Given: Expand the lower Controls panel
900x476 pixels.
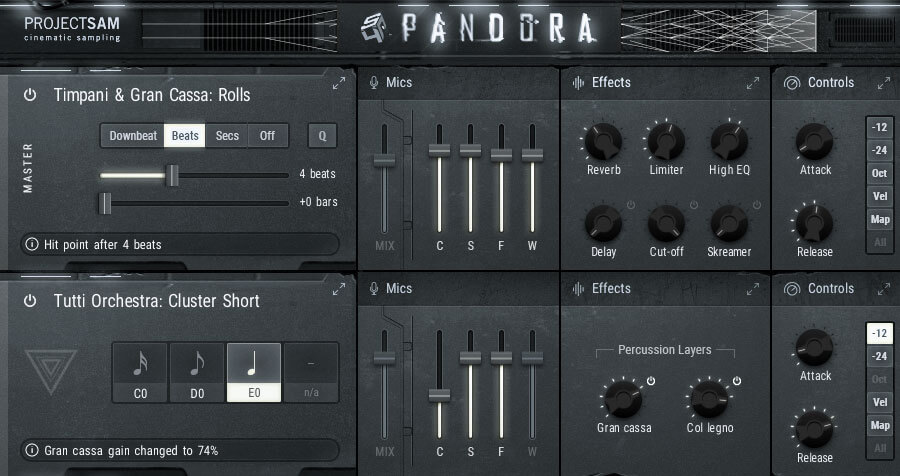Looking at the screenshot, I should tap(883, 290).
